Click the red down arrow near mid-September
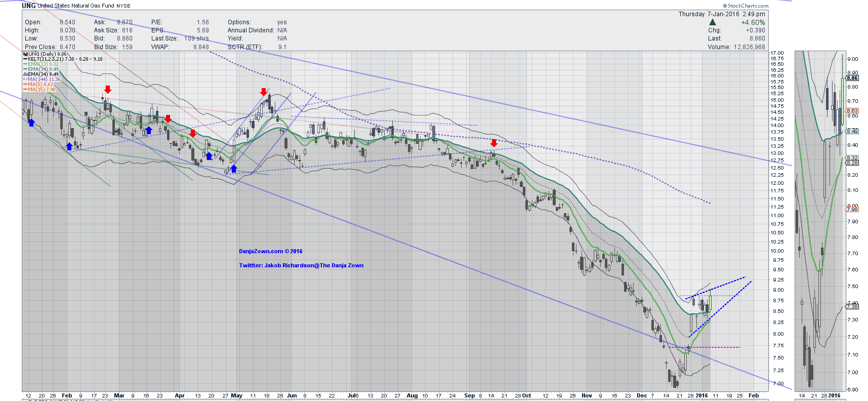The image size is (868, 401). coord(494,143)
